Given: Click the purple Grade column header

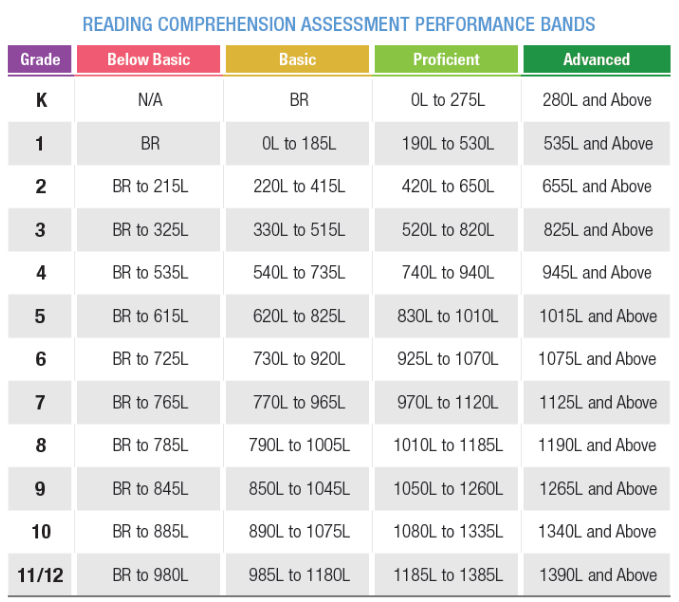Looking at the screenshot, I should 40,59.
